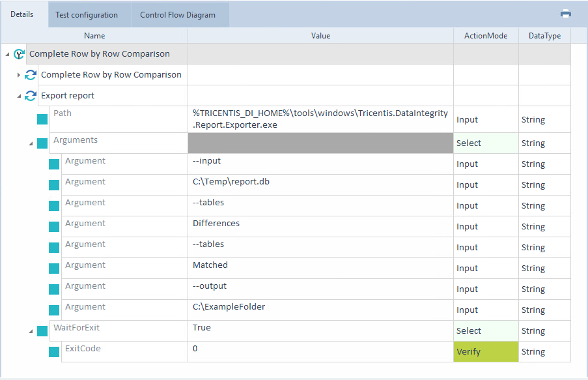Click the Value column header
588x380 pixels.
320,36
